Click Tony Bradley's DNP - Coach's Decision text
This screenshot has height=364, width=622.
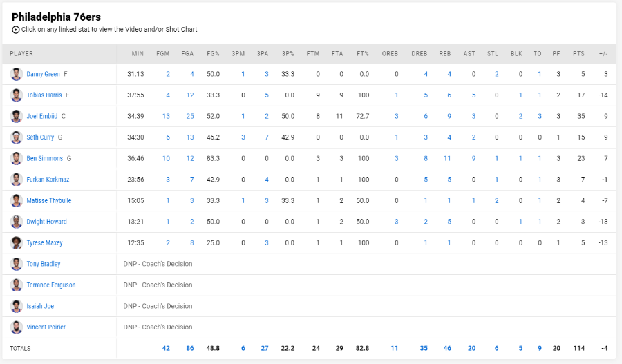coord(158,264)
